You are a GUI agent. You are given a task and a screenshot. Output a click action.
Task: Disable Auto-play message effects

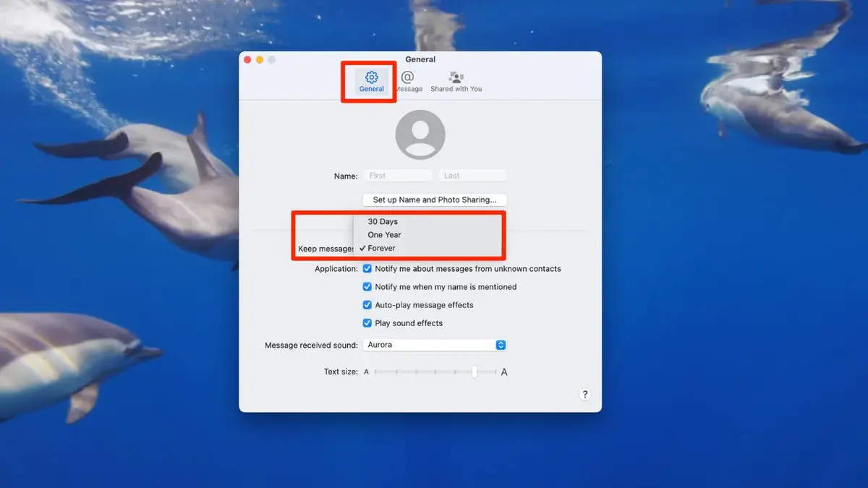[x=367, y=305]
